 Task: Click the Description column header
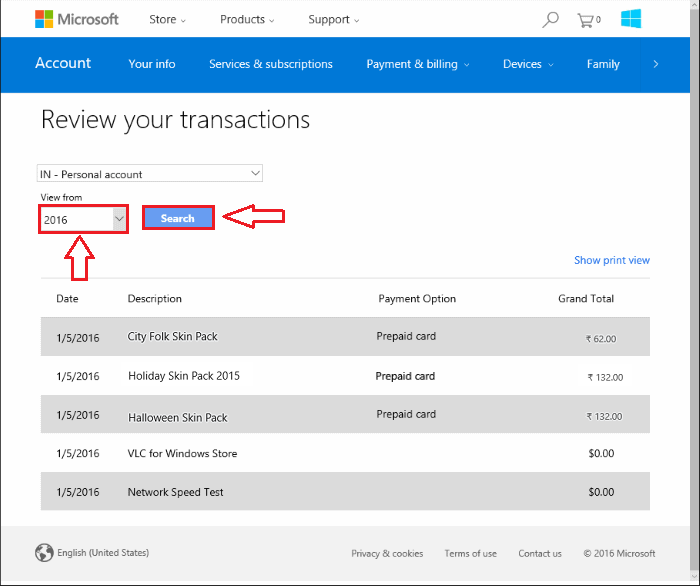coord(154,299)
